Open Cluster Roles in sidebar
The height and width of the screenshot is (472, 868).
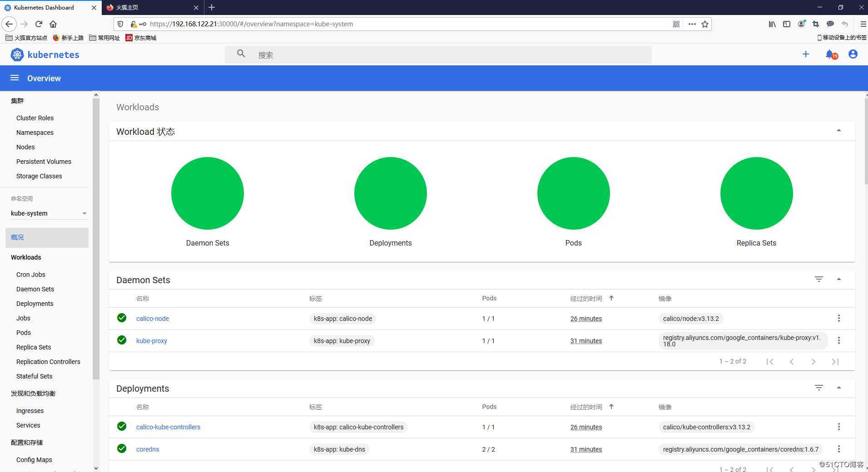pyautogui.click(x=35, y=118)
